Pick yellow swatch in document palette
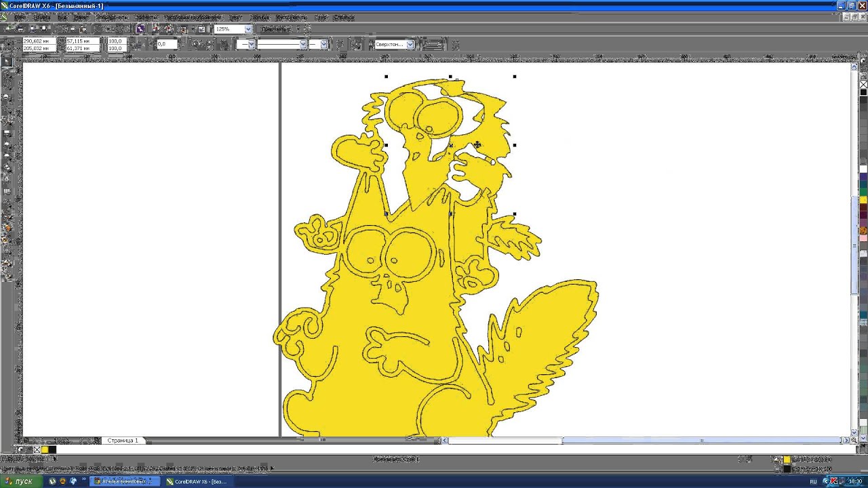 tap(45, 449)
